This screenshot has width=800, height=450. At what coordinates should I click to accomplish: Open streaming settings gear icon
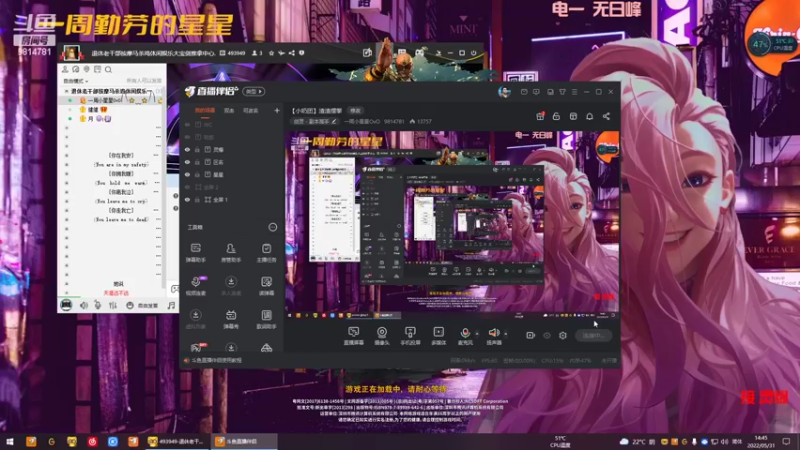click(563, 335)
